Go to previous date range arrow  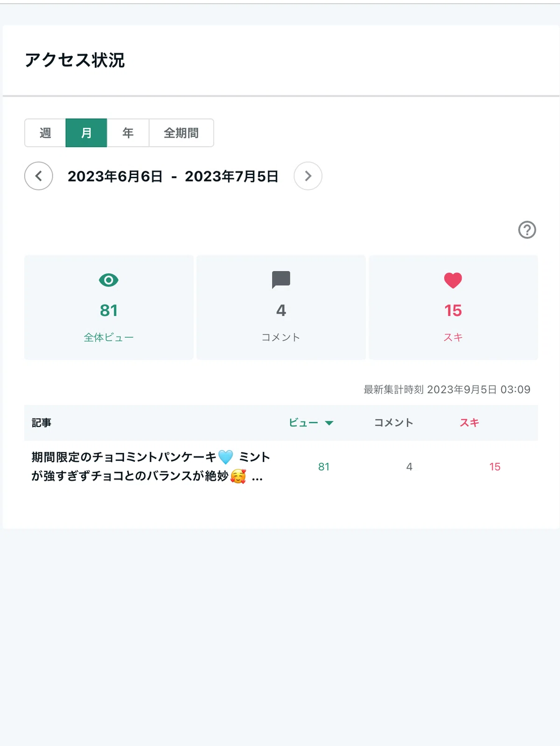[39, 176]
